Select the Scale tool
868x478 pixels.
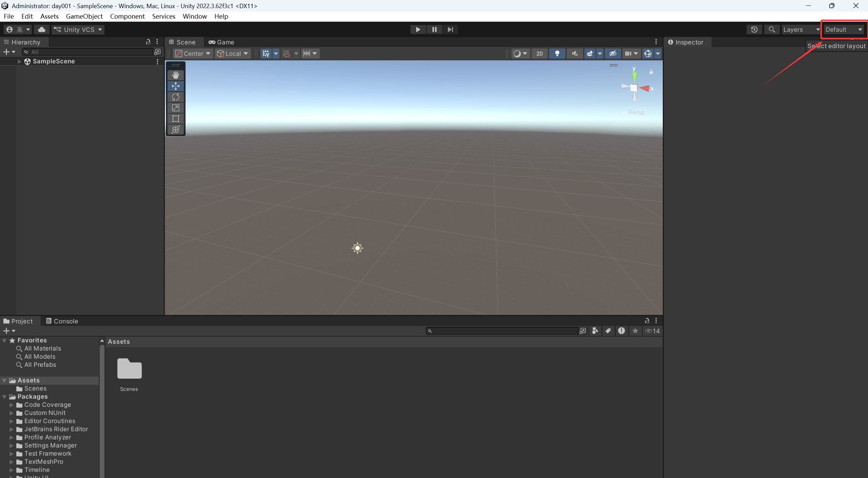click(175, 108)
